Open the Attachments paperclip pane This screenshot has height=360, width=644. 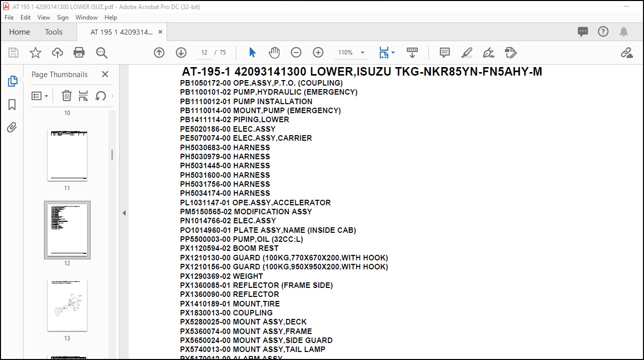(x=13, y=127)
